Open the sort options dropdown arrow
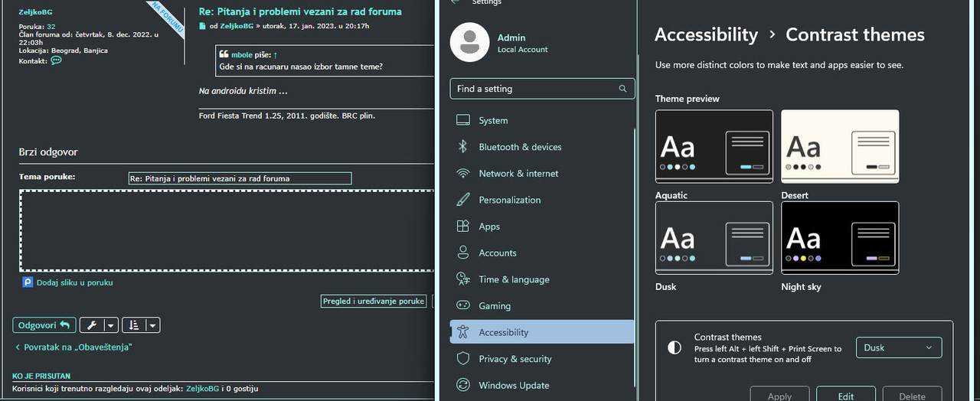 [x=153, y=325]
